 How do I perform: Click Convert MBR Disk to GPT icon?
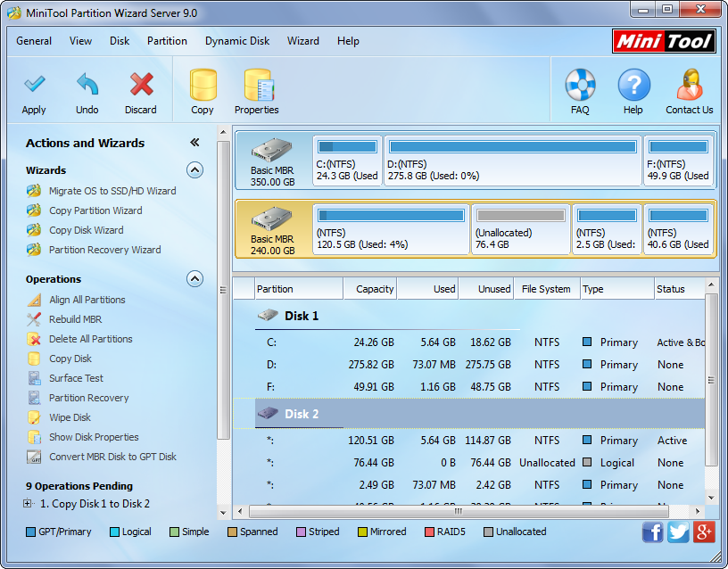[x=34, y=457]
